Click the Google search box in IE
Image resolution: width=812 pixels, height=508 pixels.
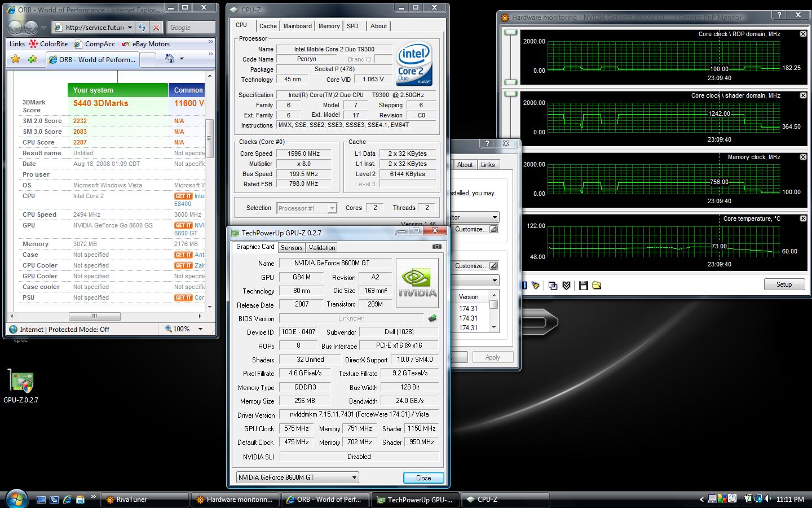coord(191,27)
